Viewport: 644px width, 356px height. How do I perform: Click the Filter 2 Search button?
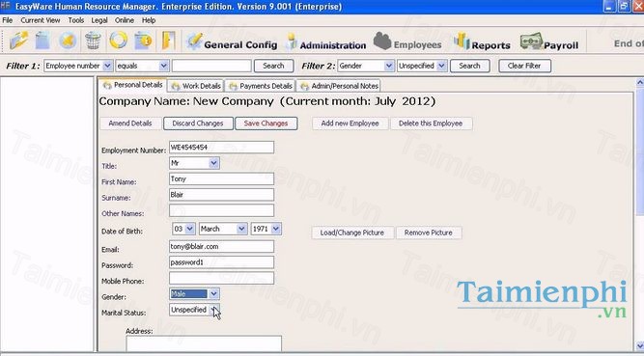pyautogui.click(x=469, y=66)
